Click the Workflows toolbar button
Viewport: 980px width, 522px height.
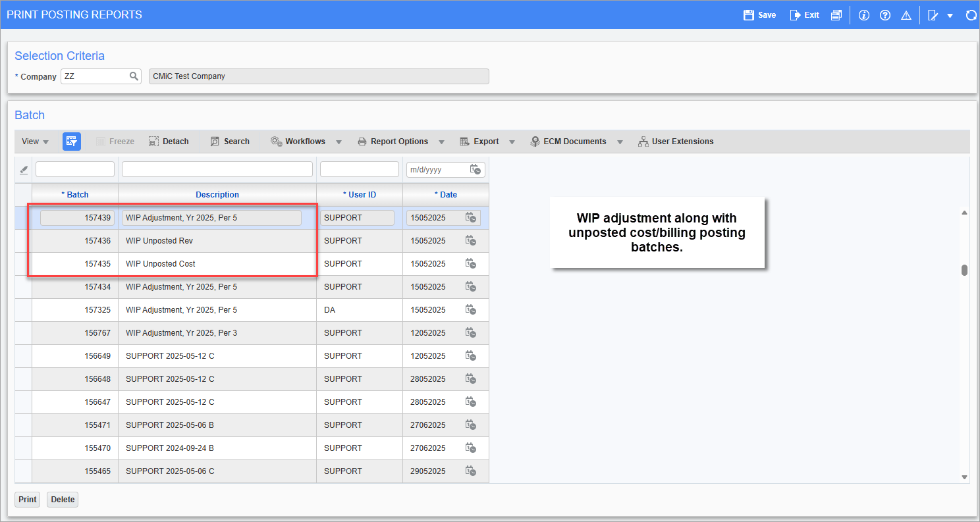(298, 142)
